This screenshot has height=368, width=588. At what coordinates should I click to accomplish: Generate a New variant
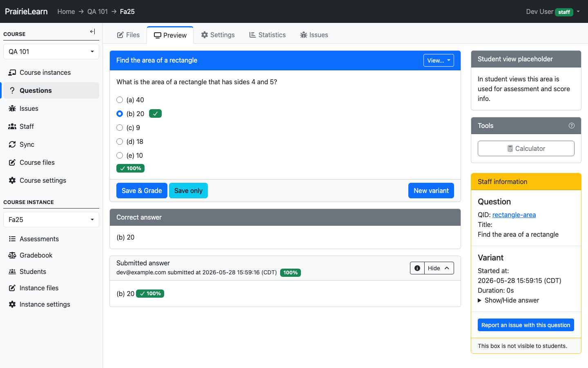(431, 191)
